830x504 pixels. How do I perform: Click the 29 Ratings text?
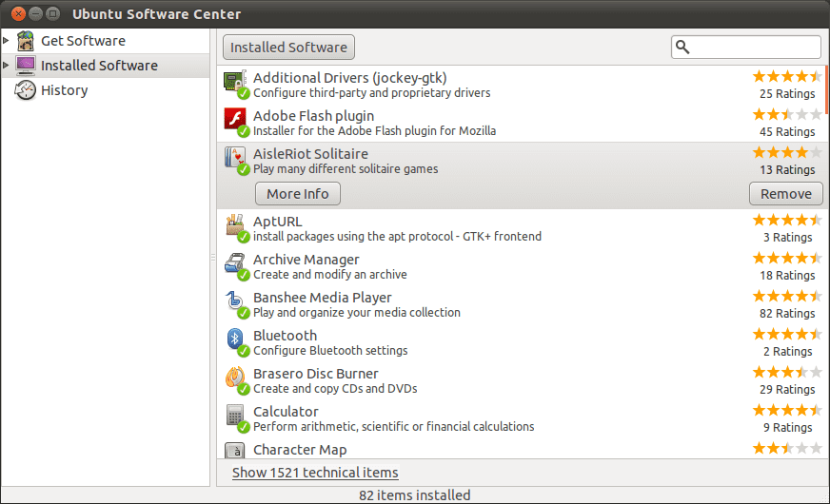[x=787, y=390]
